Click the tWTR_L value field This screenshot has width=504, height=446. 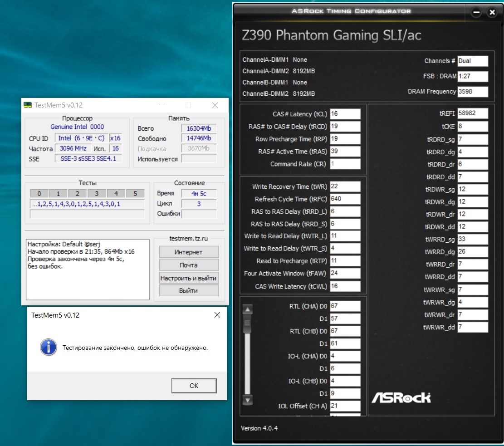pos(345,236)
